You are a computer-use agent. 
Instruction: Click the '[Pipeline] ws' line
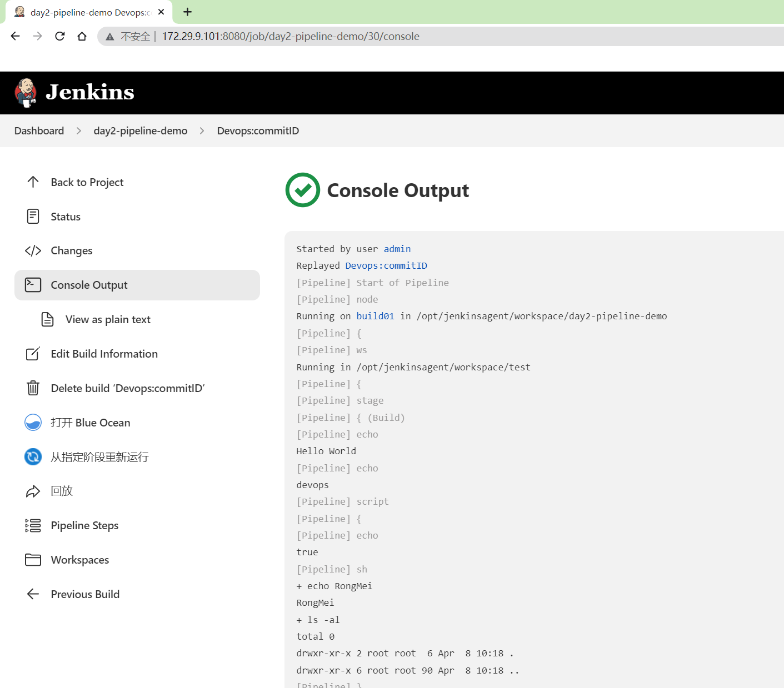pos(332,350)
